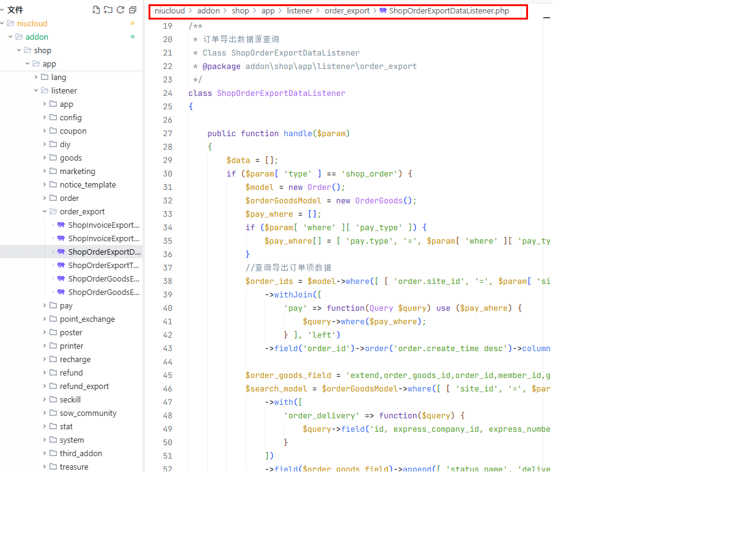Viewport: 756px width, 549px height.
Task: Click ShopOrderExportDataListener.php in the breadcrumb
Action: 449,11
